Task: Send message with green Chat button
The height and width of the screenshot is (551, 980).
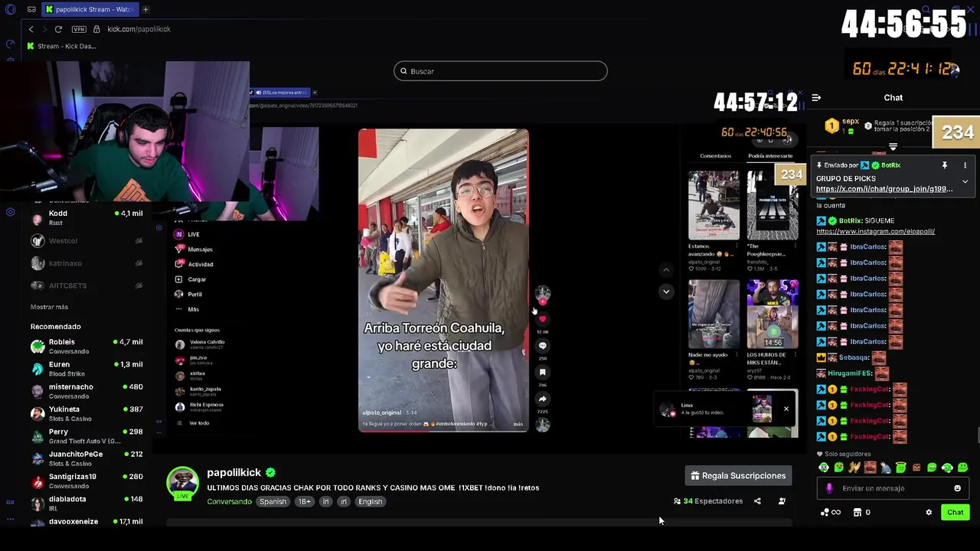Action: pos(955,513)
